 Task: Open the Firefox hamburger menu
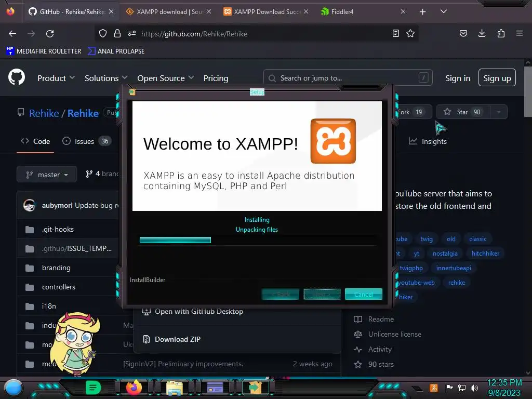[x=520, y=33]
